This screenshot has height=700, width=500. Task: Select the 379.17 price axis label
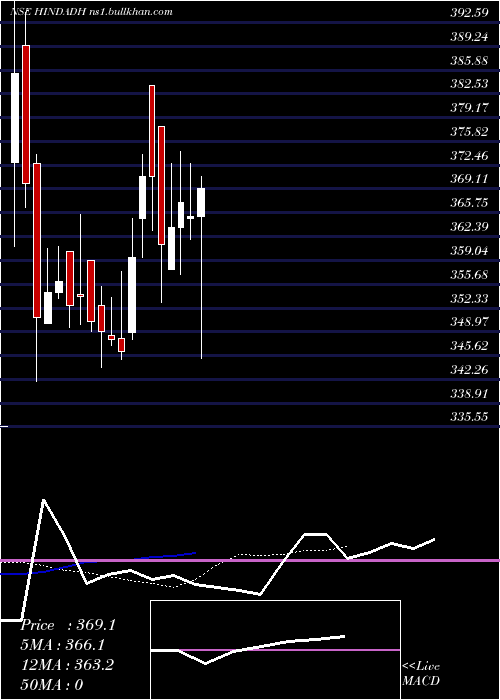click(x=469, y=108)
